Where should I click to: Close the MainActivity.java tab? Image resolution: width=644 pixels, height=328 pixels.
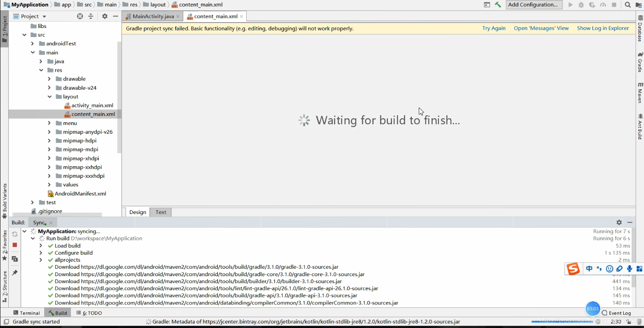(178, 16)
